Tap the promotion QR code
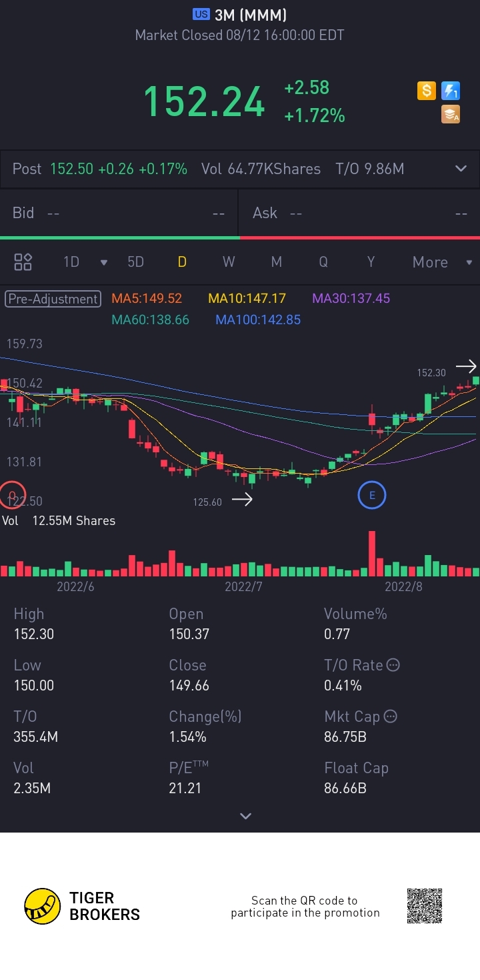Viewport: 480px width, 980px height. (425, 906)
